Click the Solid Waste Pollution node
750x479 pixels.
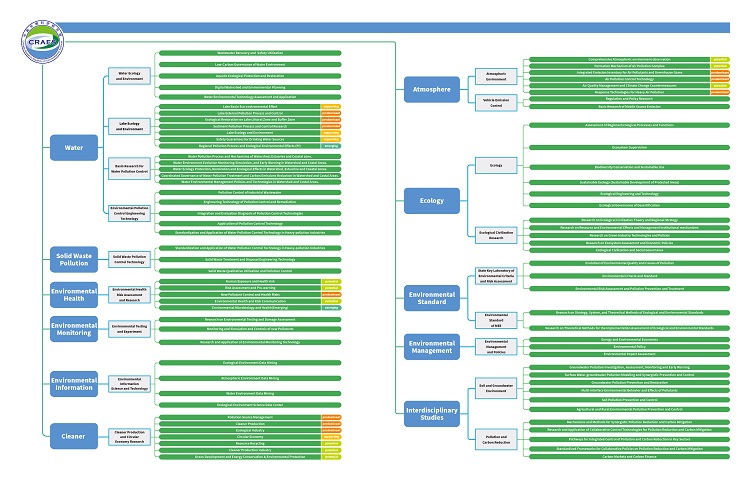[75, 258]
